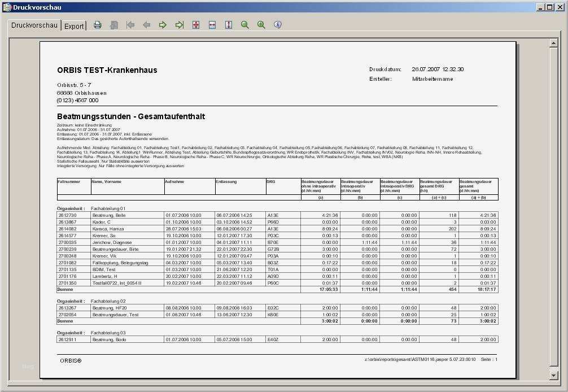This screenshot has height=392, width=568.
Task: Click case number 2612730
Action: [x=68, y=215]
